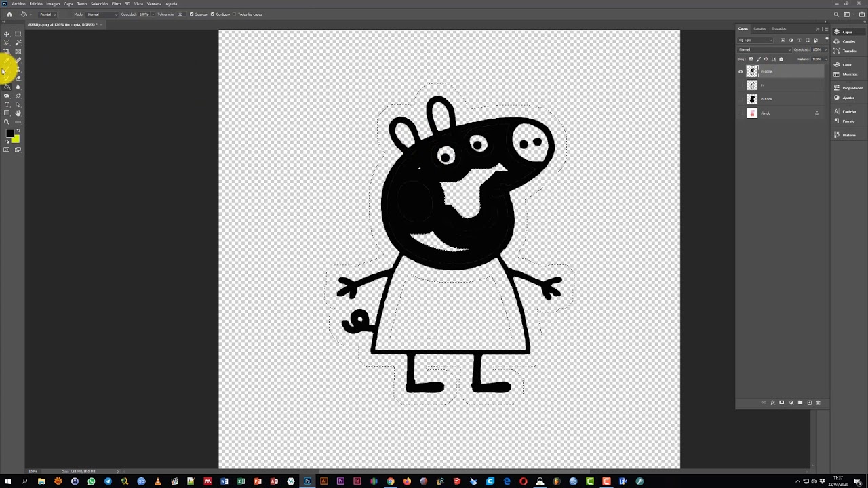The width and height of the screenshot is (868, 488).
Task: Switch to the Canales tab
Action: [759, 28]
